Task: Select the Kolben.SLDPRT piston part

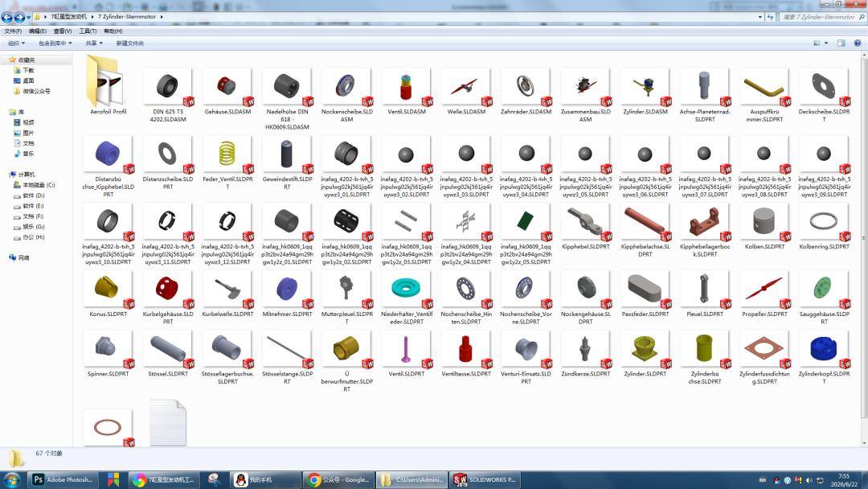Action: pyautogui.click(x=764, y=226)
